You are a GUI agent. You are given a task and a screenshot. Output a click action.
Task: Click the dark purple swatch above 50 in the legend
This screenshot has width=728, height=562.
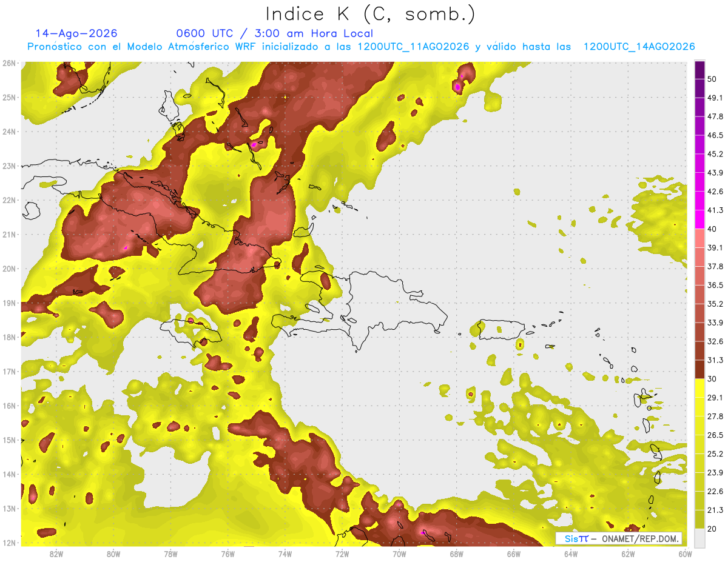click(x=699, y=70)
